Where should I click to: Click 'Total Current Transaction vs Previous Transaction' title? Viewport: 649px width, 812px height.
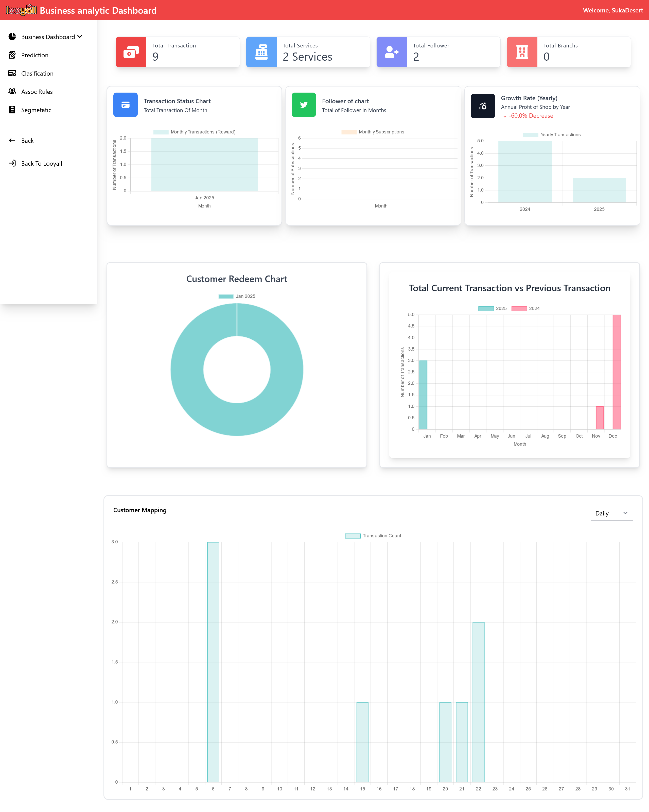pos(510,288)
